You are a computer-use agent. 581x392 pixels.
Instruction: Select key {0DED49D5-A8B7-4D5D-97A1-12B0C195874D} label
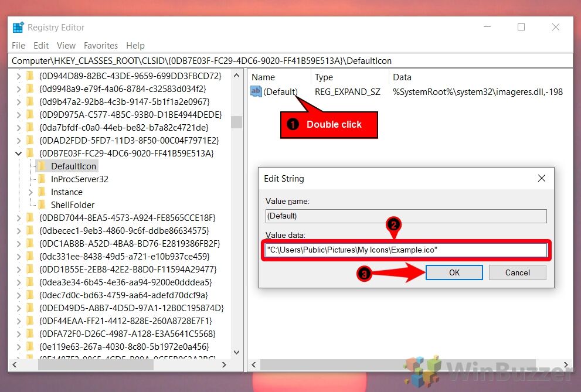(131, 308)
